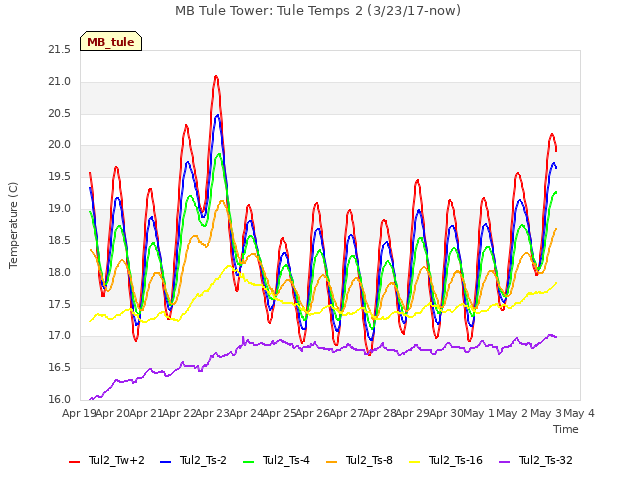
Task: Click the Time axis label
Action: click(566, 429)
